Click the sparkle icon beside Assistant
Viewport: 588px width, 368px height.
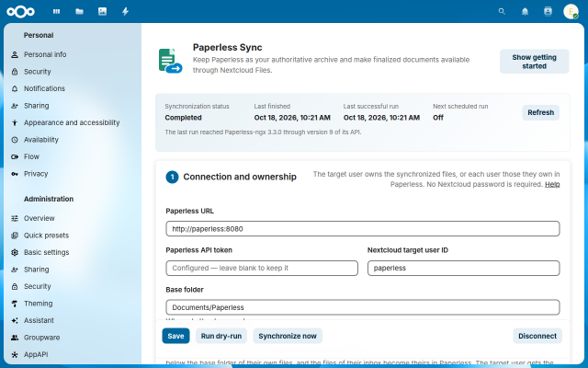click(x=15, y=320)
